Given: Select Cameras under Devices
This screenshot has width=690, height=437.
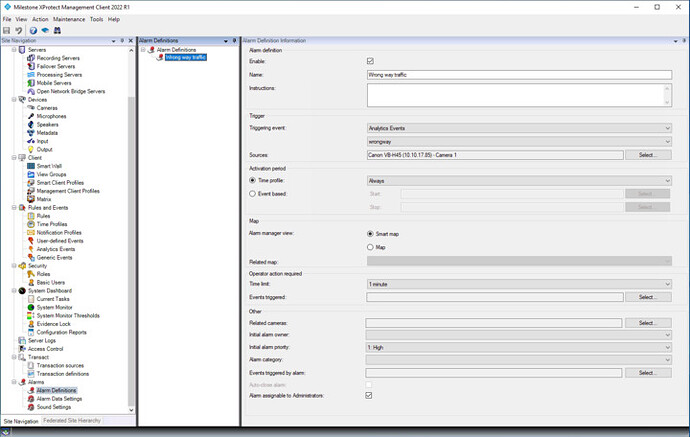Looking at the screenshot, I should pyautogui.click(x=47, y=108).
